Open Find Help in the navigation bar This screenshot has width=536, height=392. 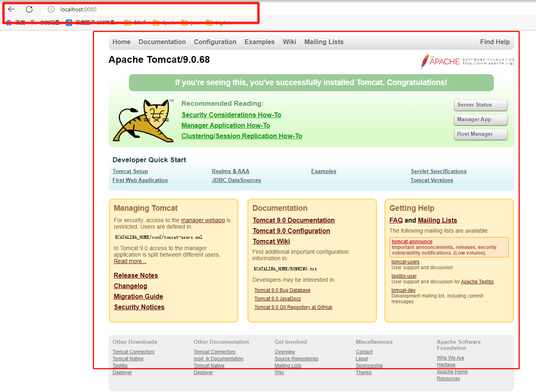tap(495, 42)
